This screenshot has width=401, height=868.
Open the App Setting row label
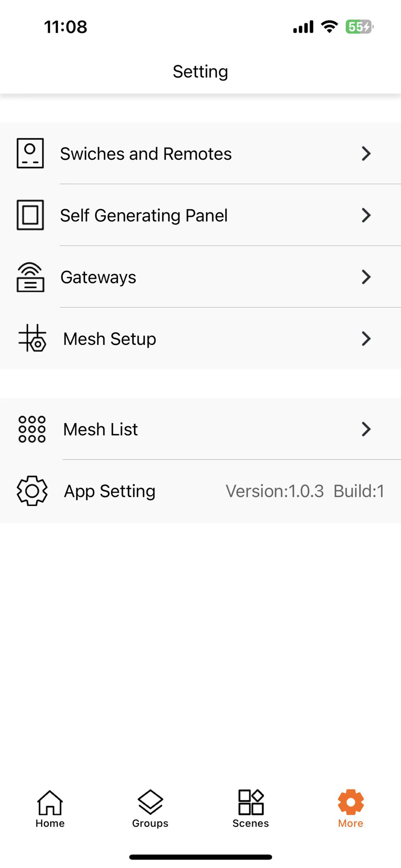(109, 491)
